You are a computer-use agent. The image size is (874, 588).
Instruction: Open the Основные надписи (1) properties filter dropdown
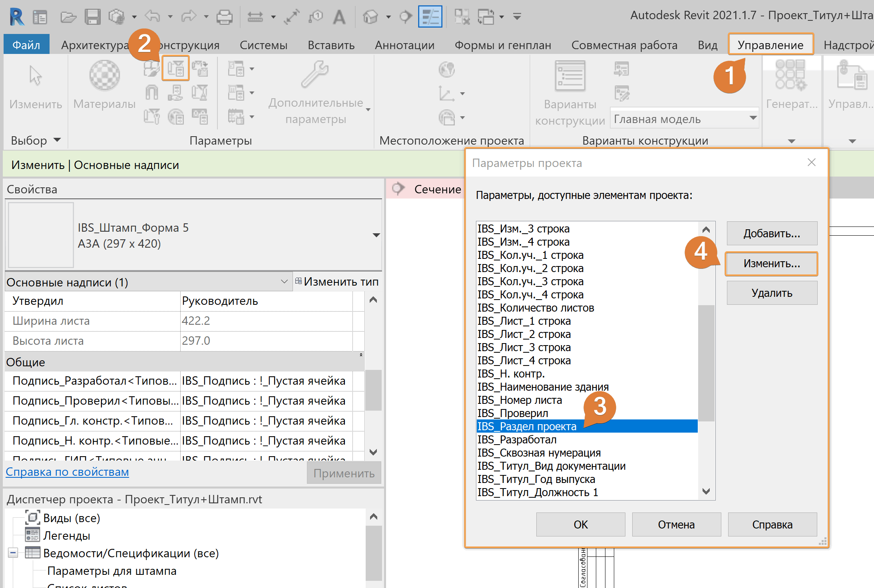pyautogui.click(x=148, y=282)
